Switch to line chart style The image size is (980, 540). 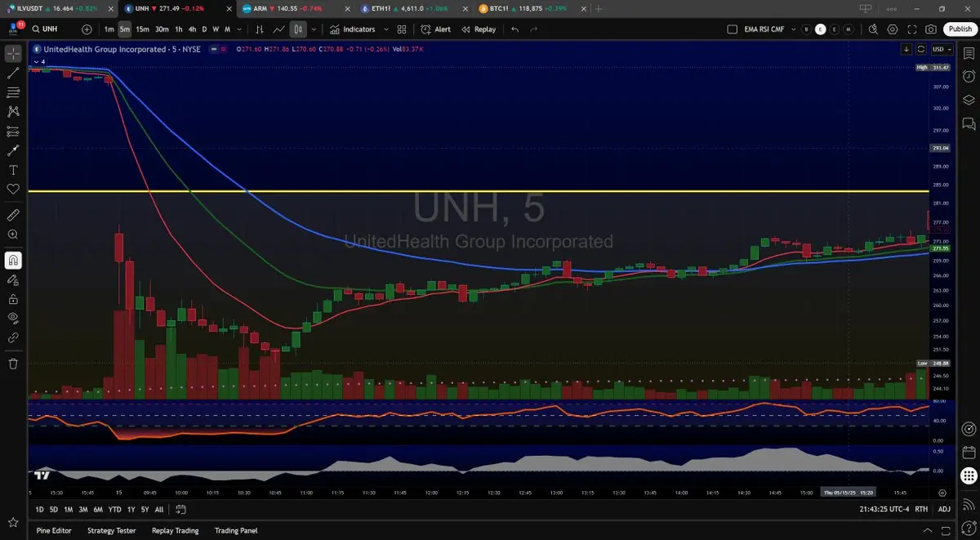point(279,29)
